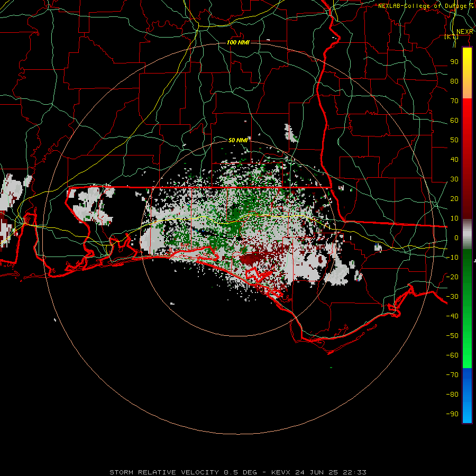Click the 10 value on the velocity scale
Image resolution: width=476 pixels, height=476 pixels.
tap(454, 218)
